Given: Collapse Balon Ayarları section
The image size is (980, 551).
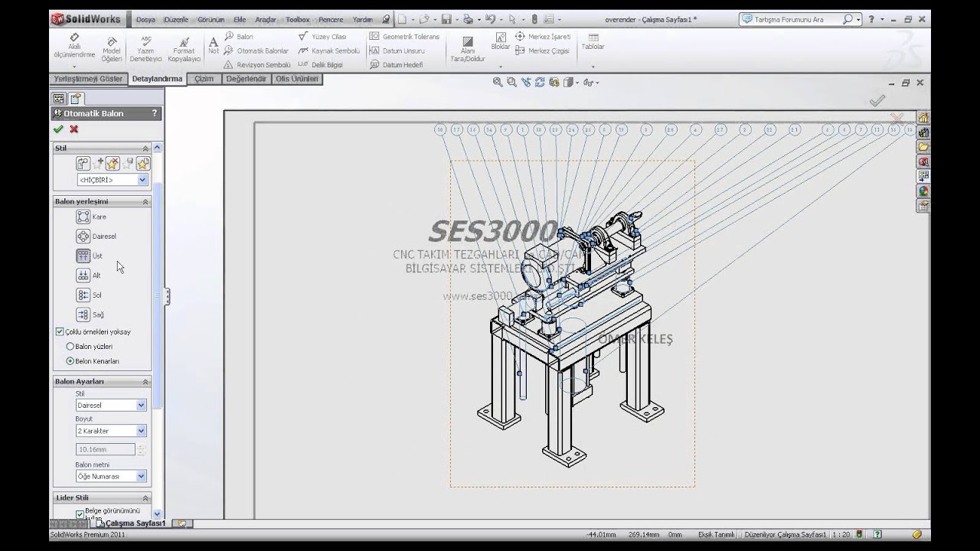Looking at the screenshot, I should pos(145,382).
